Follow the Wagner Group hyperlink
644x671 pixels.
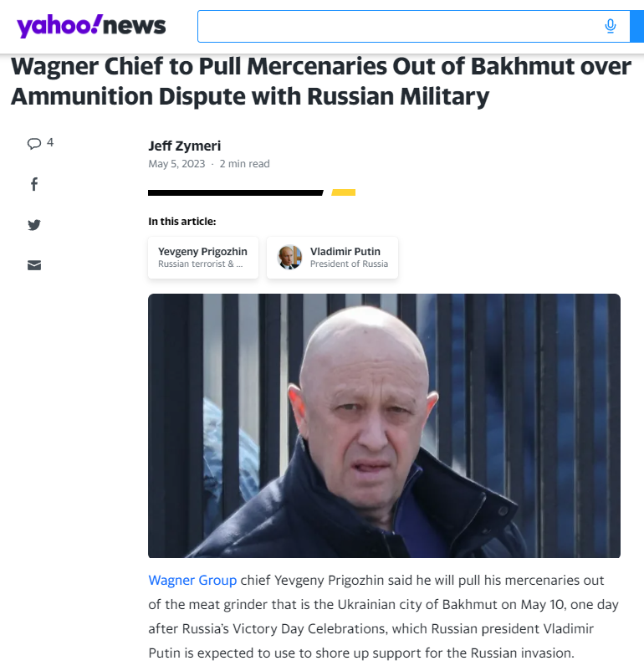pos(192,581)
